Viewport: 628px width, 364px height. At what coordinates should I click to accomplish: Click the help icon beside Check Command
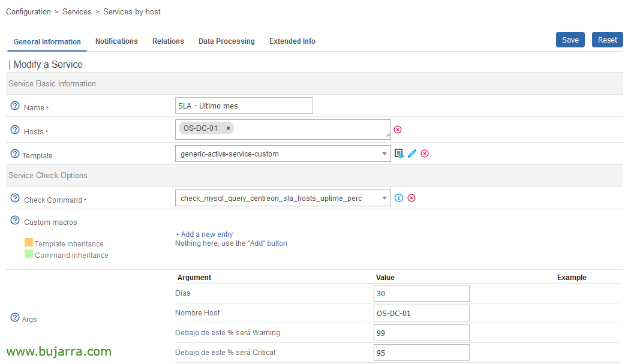click(x=15, y=198)
